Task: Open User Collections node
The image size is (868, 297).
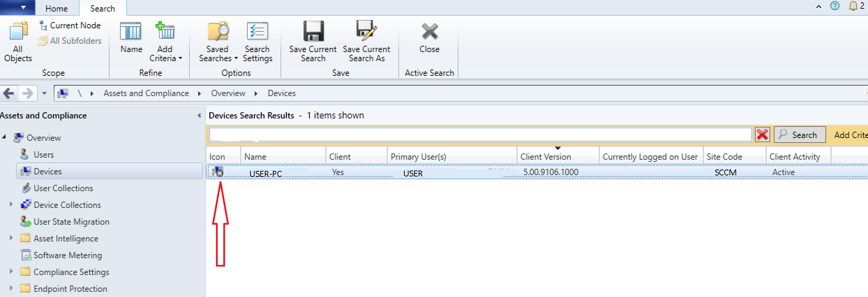Action: pyautogui.click(x=63, y=188)
